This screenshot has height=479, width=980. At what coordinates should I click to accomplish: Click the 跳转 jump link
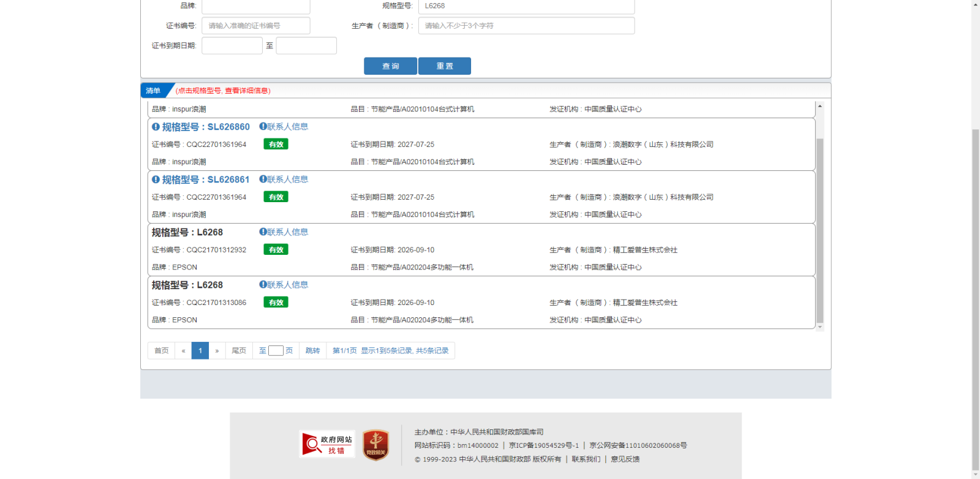(313, 350)
